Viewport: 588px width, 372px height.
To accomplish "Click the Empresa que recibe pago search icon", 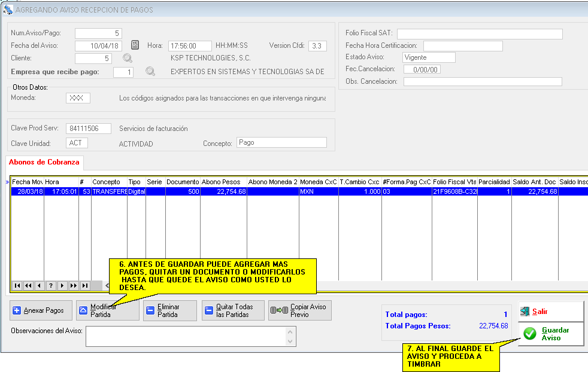I will 150,72.
